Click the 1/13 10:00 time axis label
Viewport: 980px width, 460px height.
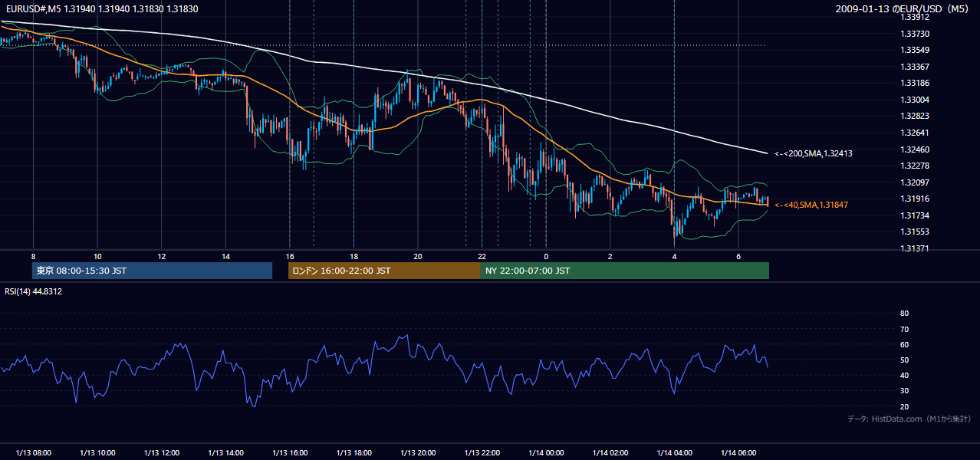[97, 453]
